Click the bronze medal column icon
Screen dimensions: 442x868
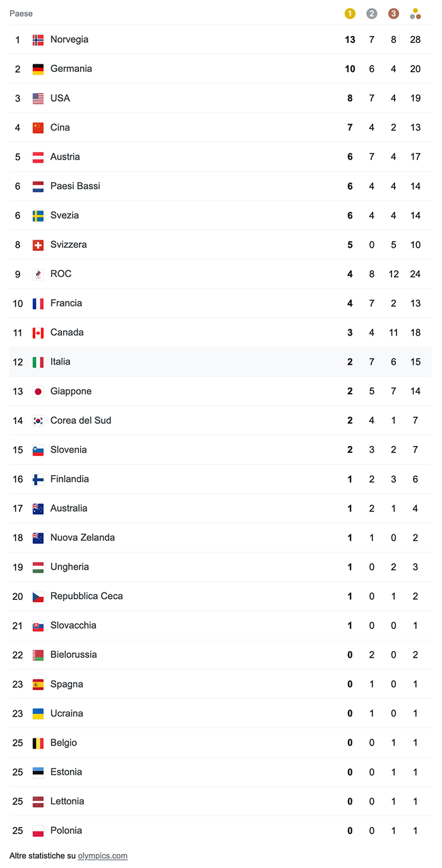(393, 13)
